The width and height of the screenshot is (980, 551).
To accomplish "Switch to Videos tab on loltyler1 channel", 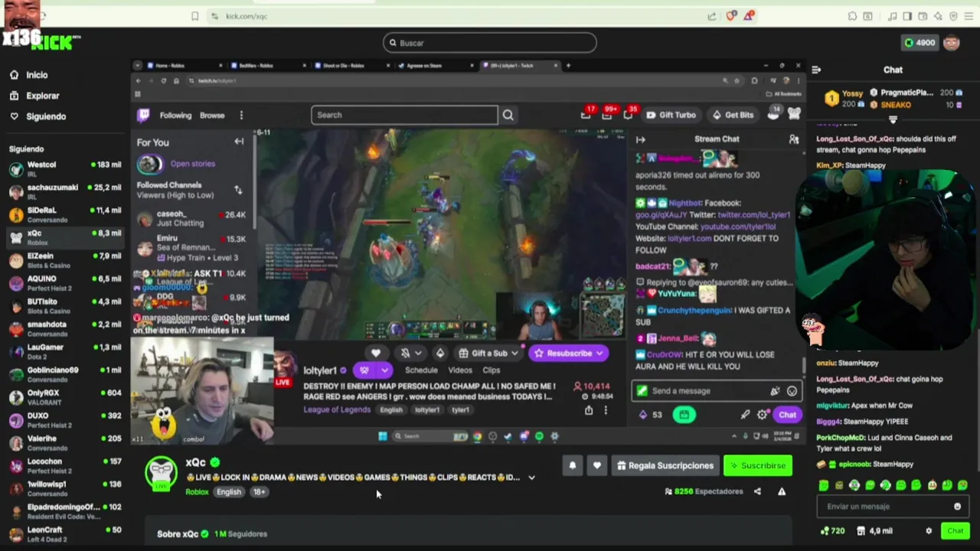I will (x=460, y=370).
